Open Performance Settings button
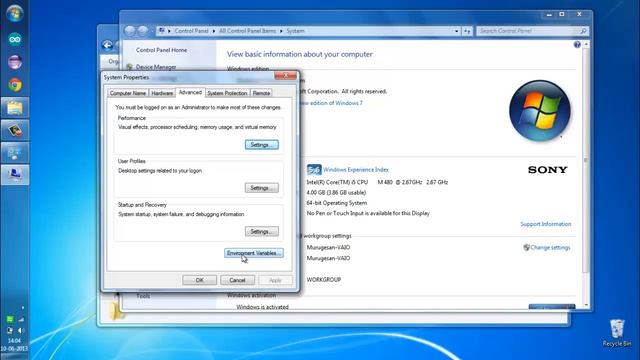 [262, 145]
